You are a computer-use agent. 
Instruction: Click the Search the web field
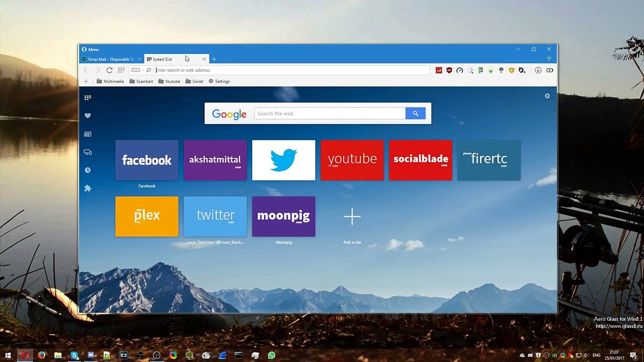pos(330,114)
